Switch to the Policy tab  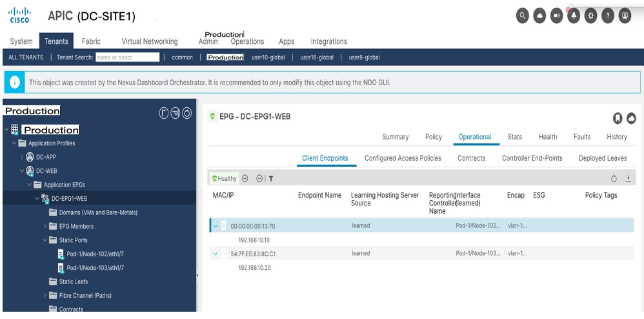point(433,137)
